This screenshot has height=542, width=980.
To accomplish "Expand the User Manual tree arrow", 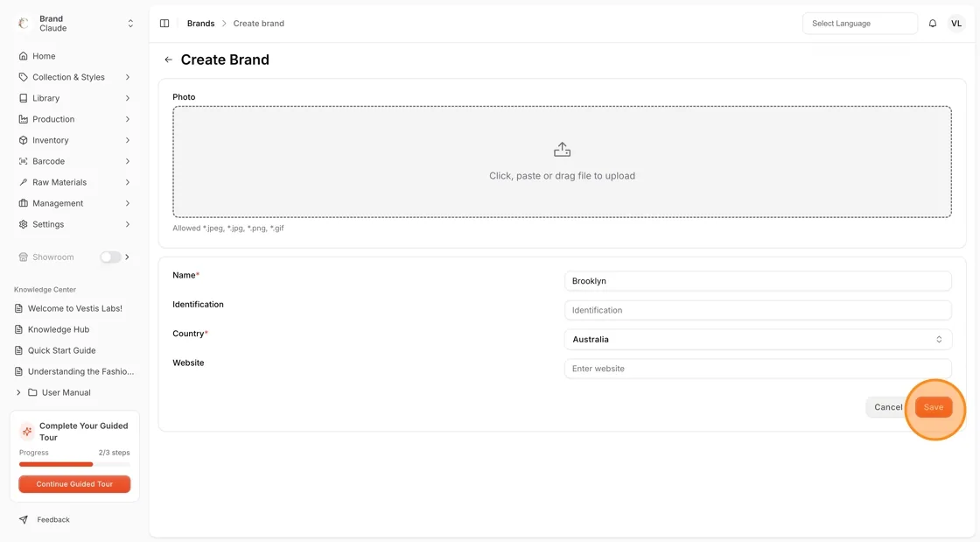I will pyautogui.click(x=18, y=392).
